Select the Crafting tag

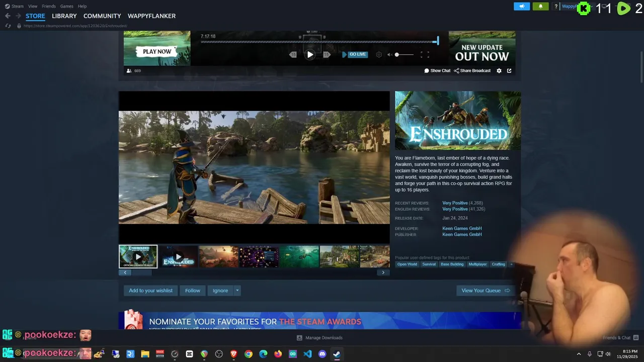pyautogui.click(x=499, y=264)
